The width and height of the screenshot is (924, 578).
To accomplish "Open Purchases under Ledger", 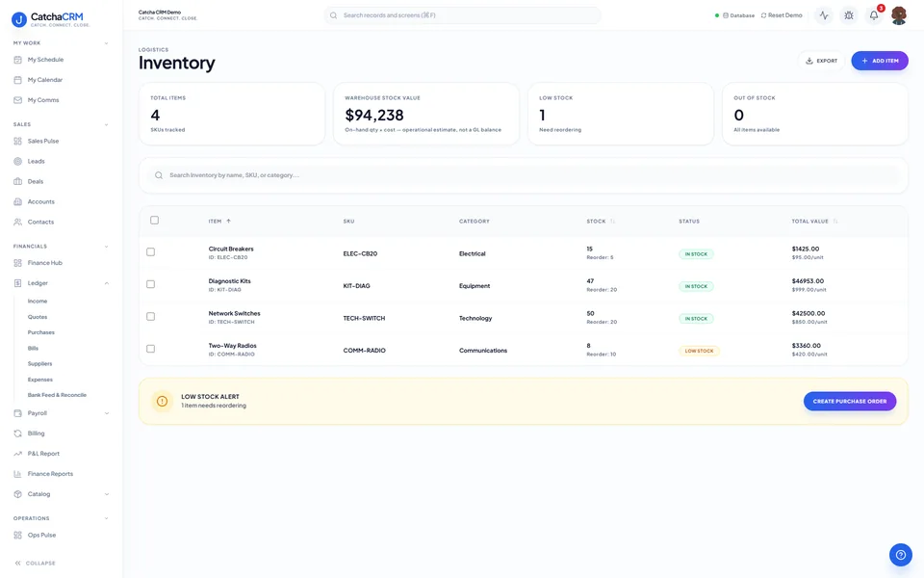I will click(40, 332).
